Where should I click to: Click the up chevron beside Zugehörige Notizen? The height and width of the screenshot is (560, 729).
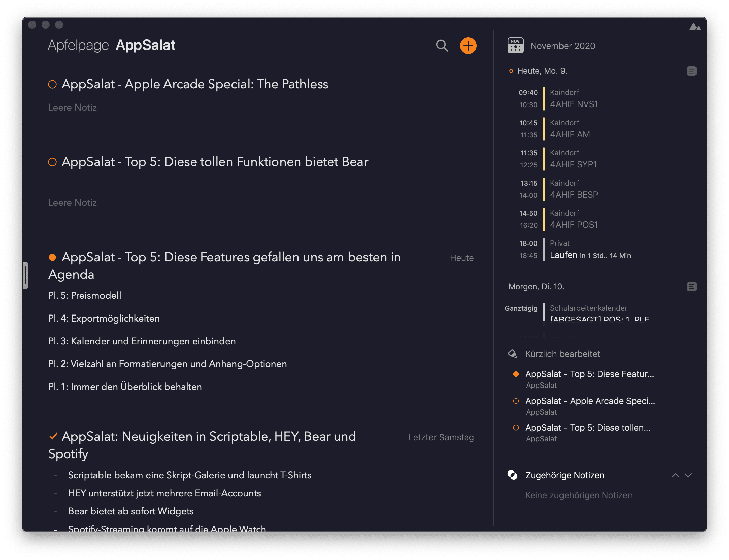675,475
